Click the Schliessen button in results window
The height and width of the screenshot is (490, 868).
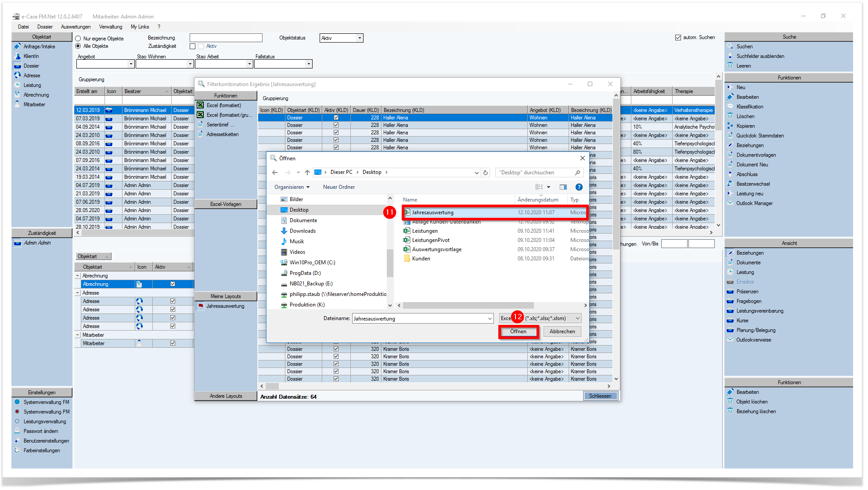(x=600, y=396)
